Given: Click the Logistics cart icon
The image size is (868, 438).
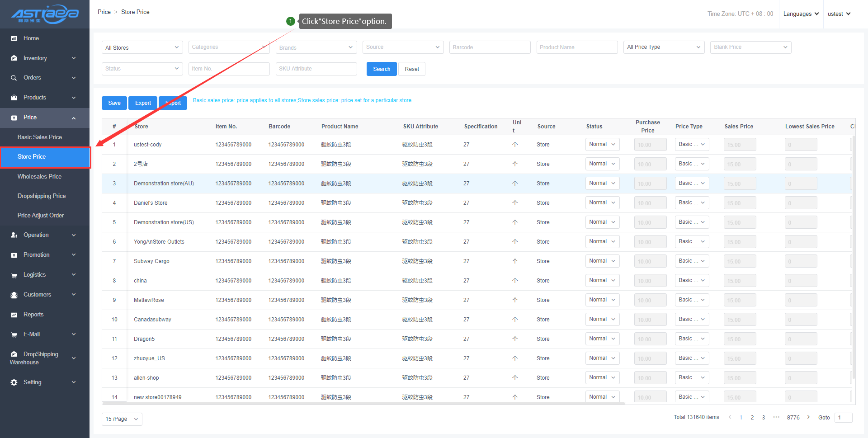Looking at the screenshot, I should [x=14, y=275].
